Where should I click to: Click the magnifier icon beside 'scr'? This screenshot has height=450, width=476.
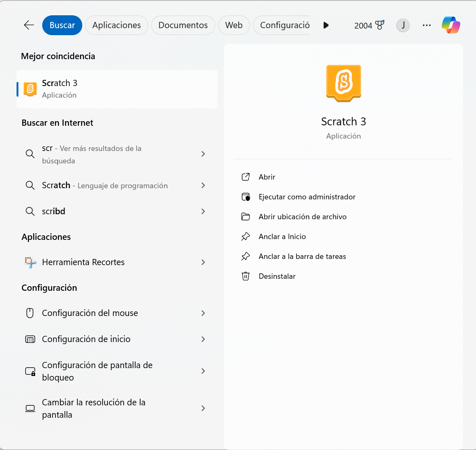30,154
